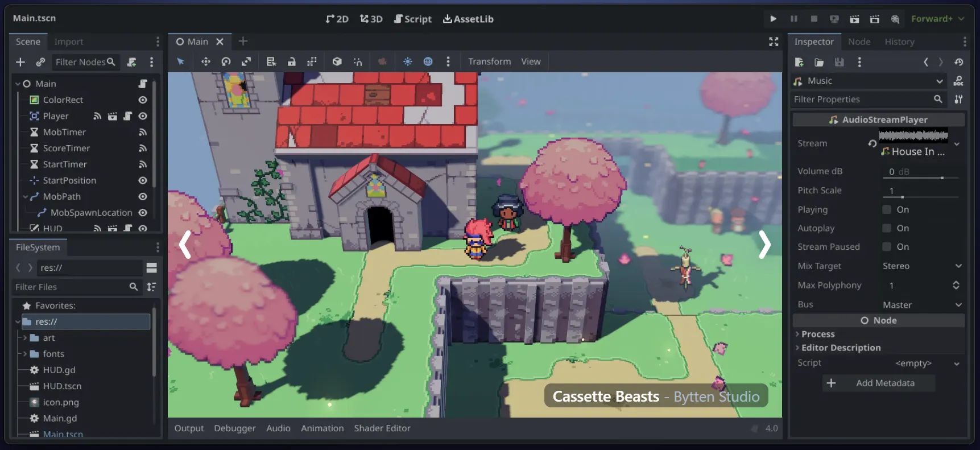The height and width of the screenshot is (450, 980).
Task: Enable the Playing checkbox
Action: [x=886, y=209]
